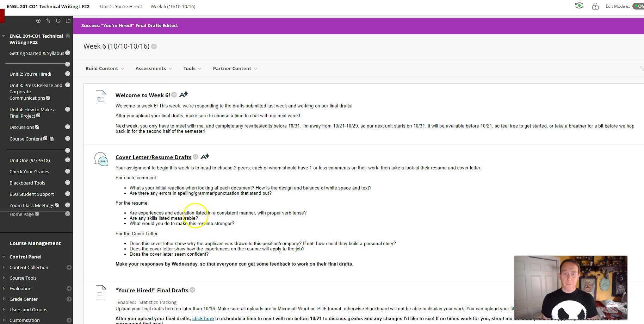This screenshot has width=644, height=324.
Task: Open BSU Student Support in sidebar
Action: 32,194
